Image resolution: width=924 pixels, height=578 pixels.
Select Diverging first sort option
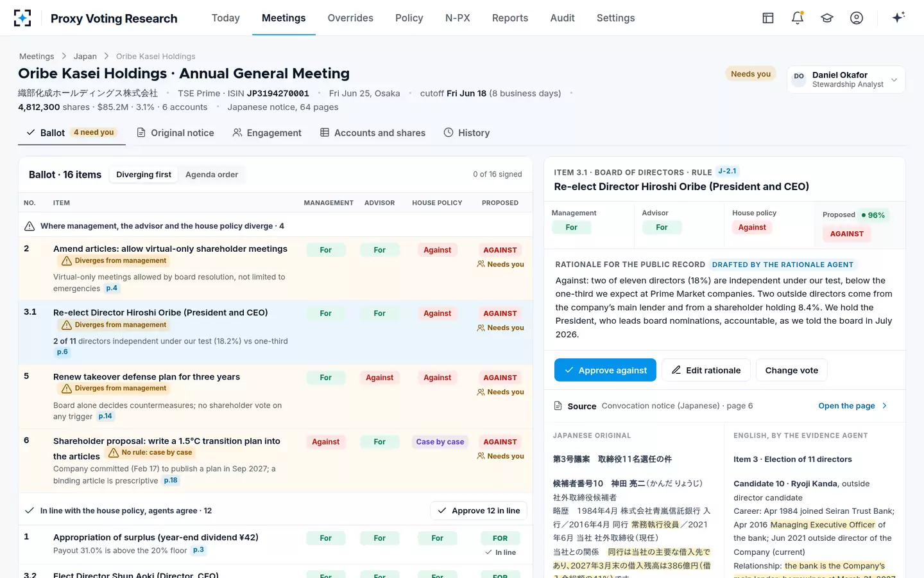pyautogui.click(x=144, y=175)
